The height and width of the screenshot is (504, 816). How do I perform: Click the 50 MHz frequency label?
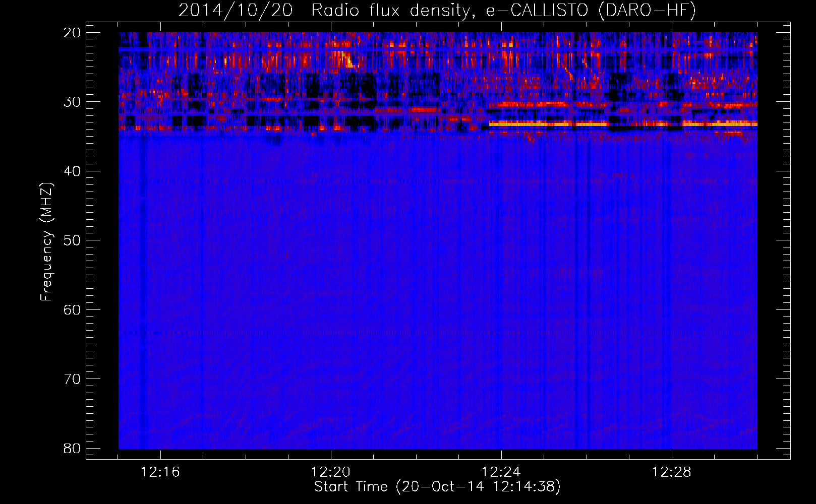(72, 240)
